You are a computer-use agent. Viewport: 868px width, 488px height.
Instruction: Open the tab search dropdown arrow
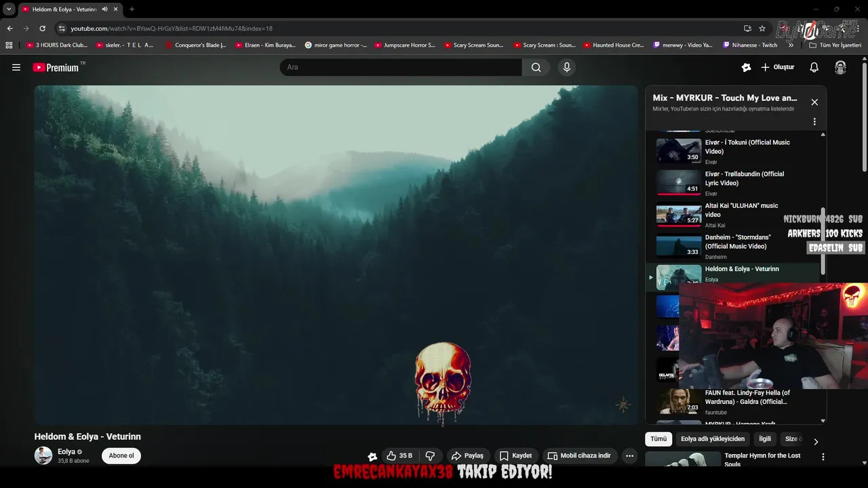(x=9, y=9)
